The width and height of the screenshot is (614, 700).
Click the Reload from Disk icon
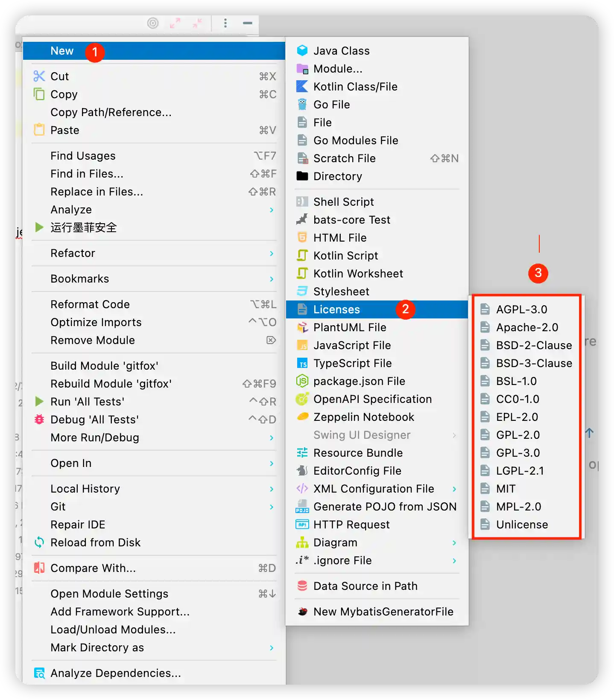[39, 542]
